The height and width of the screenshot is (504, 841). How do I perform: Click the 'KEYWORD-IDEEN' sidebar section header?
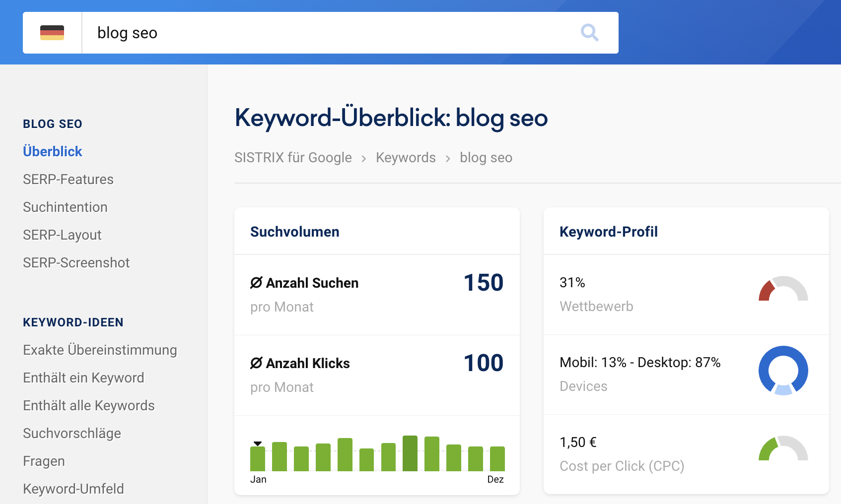pyautogui.click(x=73, y=322)
